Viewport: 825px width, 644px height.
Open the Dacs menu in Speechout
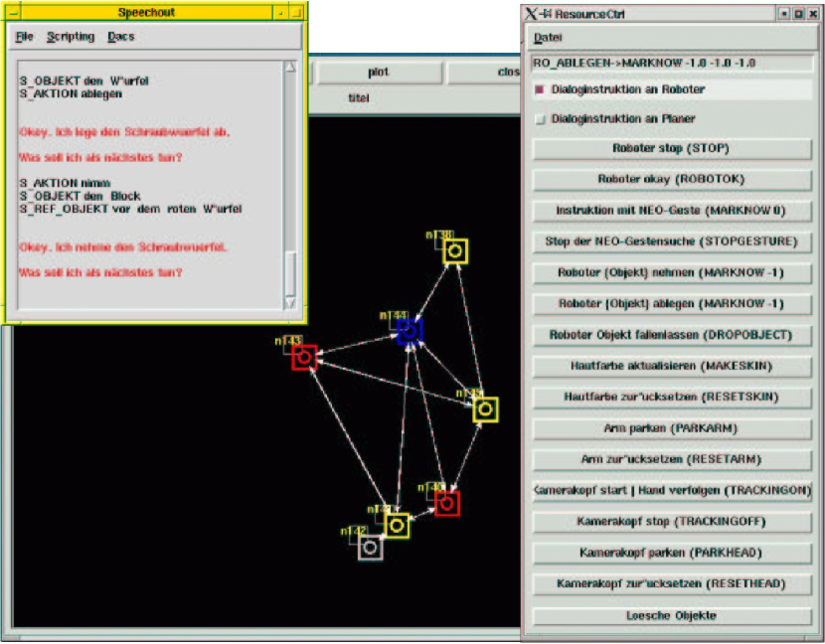click(x=121, y=37)
